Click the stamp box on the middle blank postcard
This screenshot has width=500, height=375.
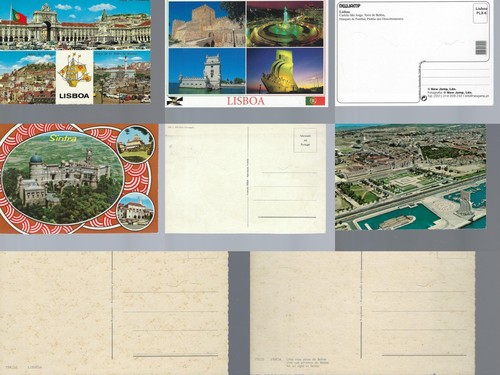point(305,141)
